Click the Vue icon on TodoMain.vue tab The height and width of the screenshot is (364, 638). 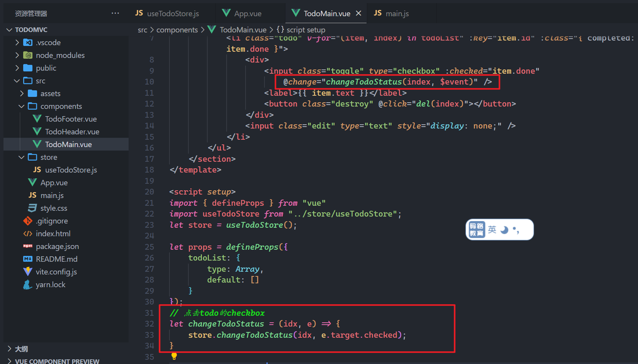coord(296,13)
